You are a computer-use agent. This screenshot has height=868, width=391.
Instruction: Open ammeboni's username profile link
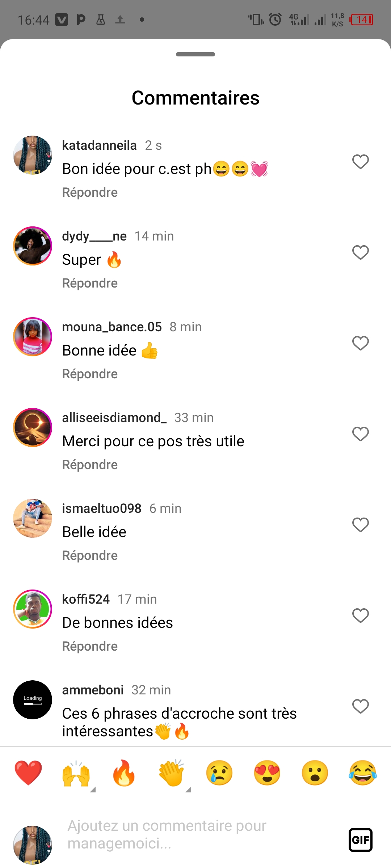pos(93,690)
